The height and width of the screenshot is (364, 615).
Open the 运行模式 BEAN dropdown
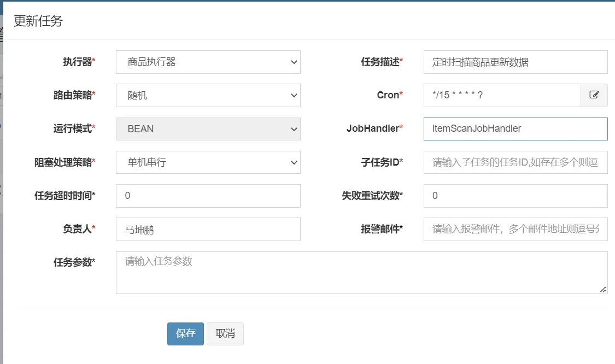[208, 129]
